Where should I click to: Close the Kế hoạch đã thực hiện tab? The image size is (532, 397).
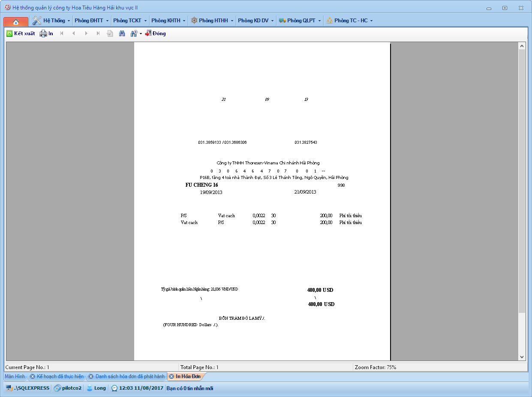33,376
